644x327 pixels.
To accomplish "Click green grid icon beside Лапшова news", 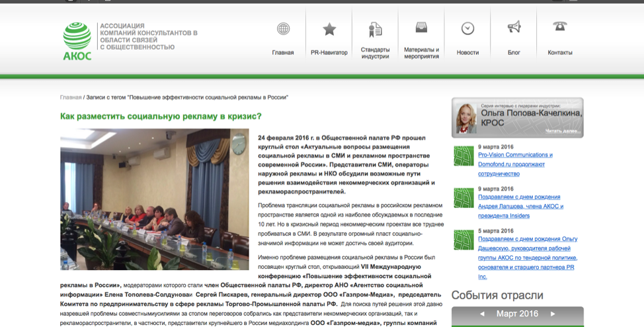I will 463,198.
